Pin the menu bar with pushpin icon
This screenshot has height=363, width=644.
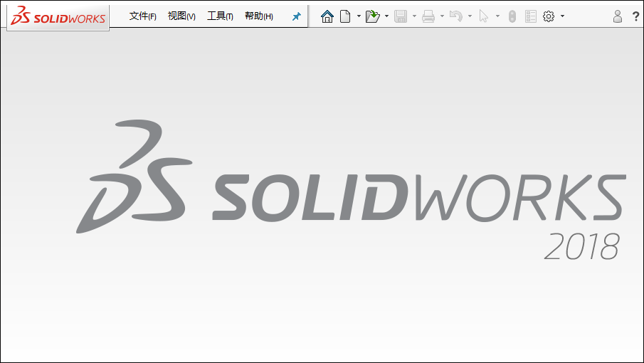tap(297, 16)
